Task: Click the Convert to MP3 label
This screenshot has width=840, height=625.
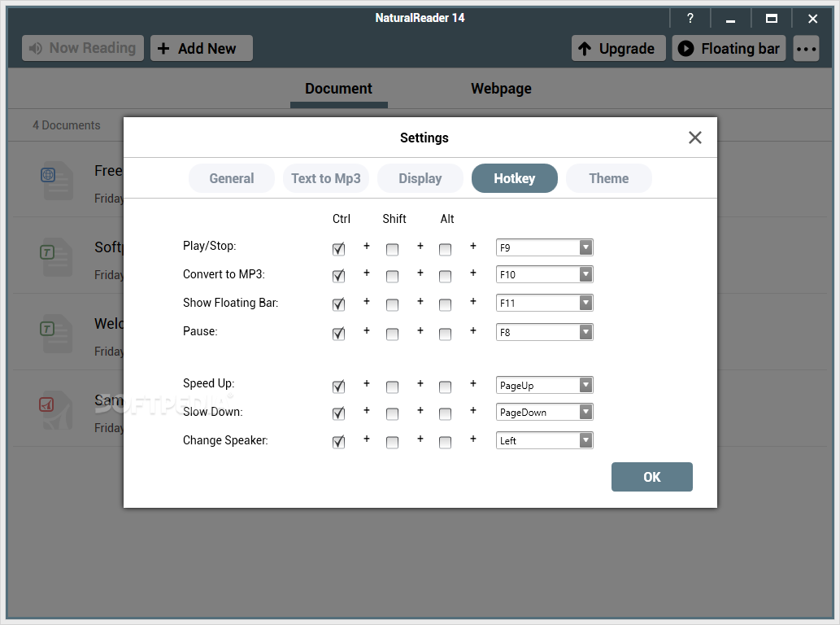Action: (224, 274)
